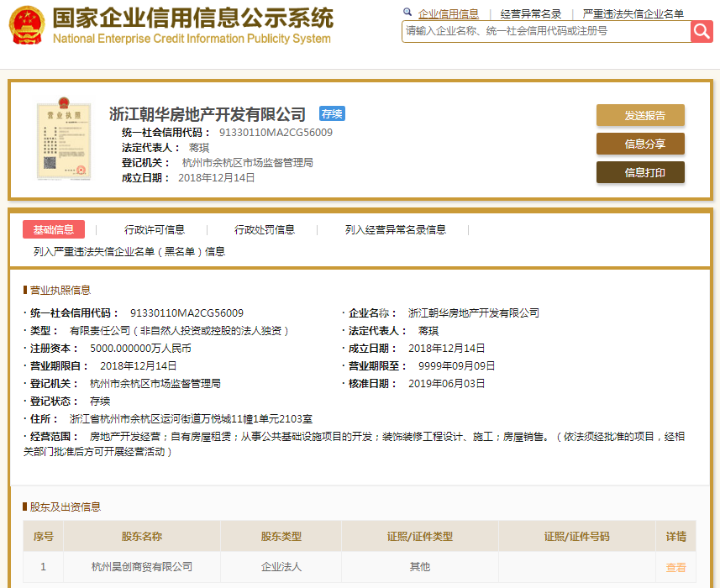
Task: Open the 列入严重违法失信企业名单（黑名单）信息 tab
Action: pyautogui.click(x=129, y=251)
